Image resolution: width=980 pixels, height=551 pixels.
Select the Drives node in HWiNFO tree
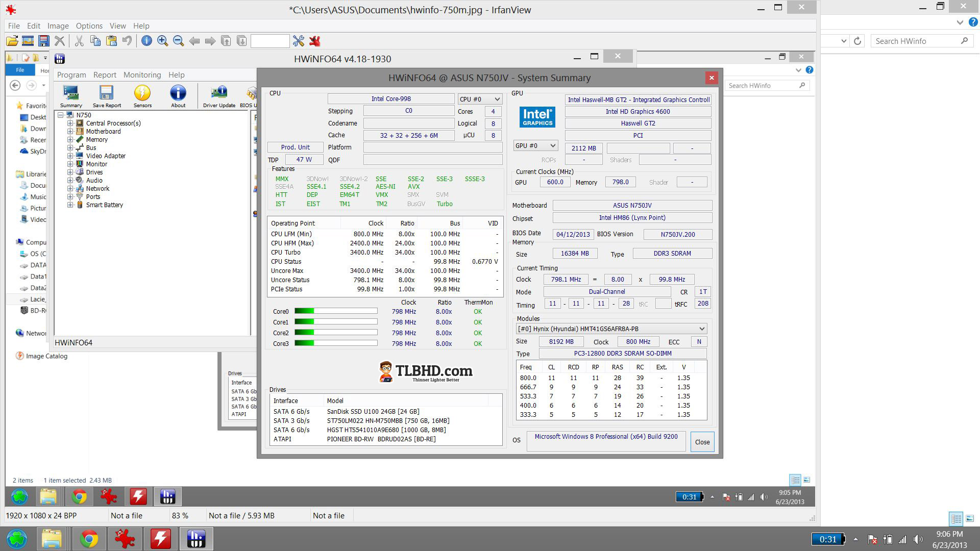point(94,172)
